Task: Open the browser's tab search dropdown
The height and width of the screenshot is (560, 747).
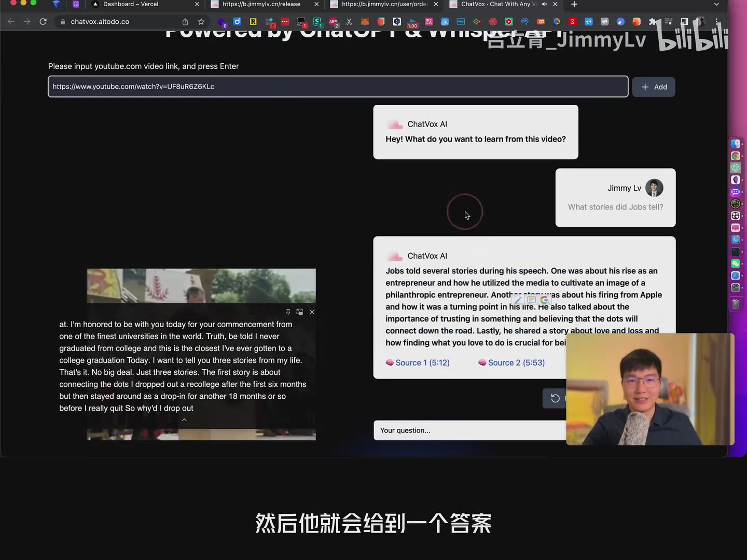Action: pyautogui.click(x=716, y=4)
